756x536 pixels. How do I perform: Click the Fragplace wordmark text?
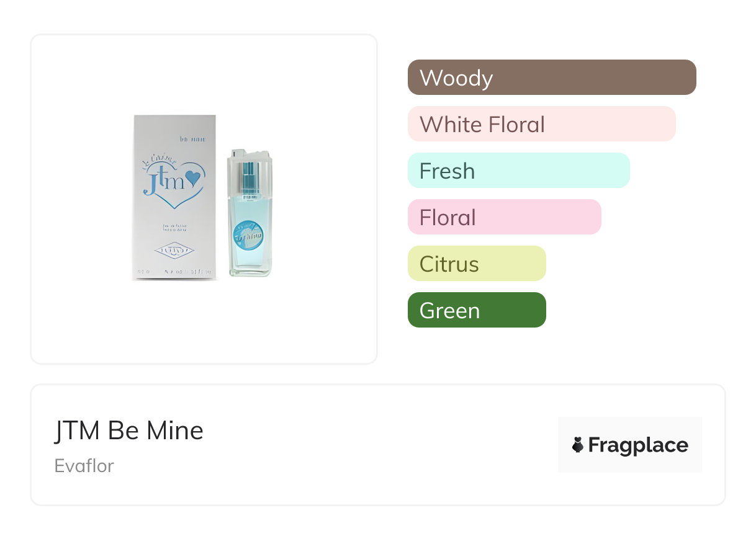[x=638, y=445]
